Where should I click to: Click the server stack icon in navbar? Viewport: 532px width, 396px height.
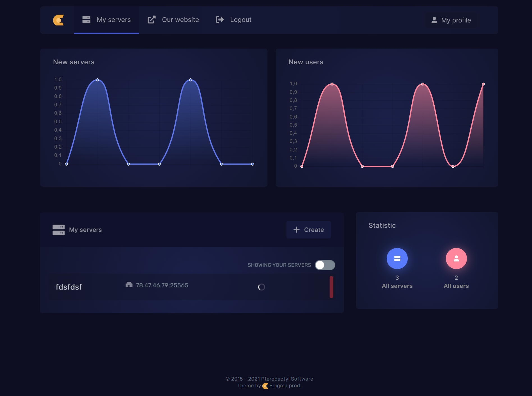point(86,20)
